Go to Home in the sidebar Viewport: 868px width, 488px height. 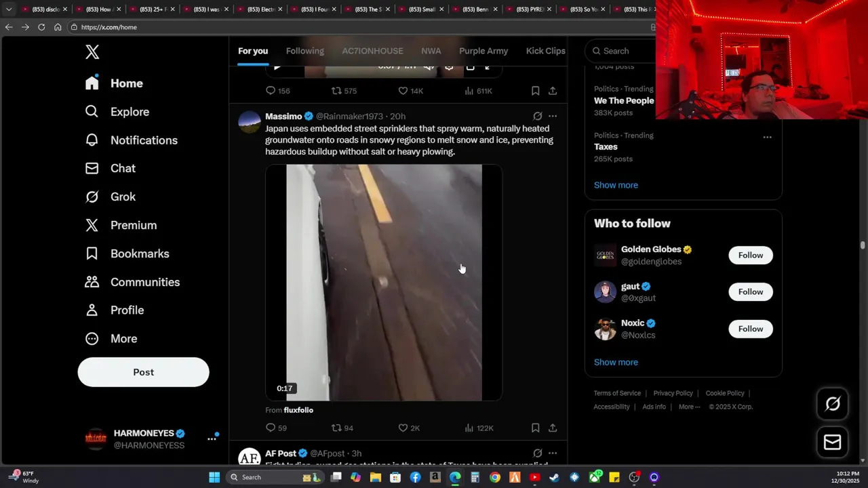(x=114, y=83)
